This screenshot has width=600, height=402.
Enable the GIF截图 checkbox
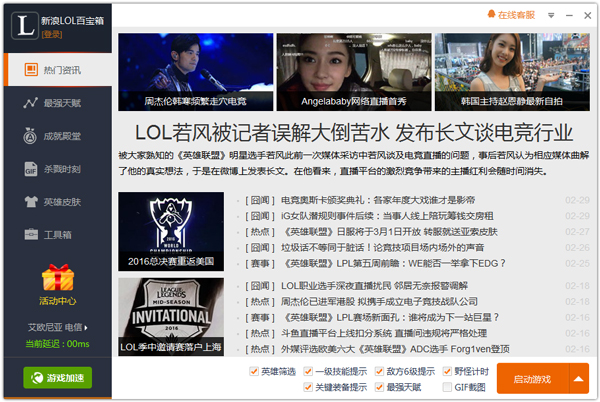(x=447, y=387)
